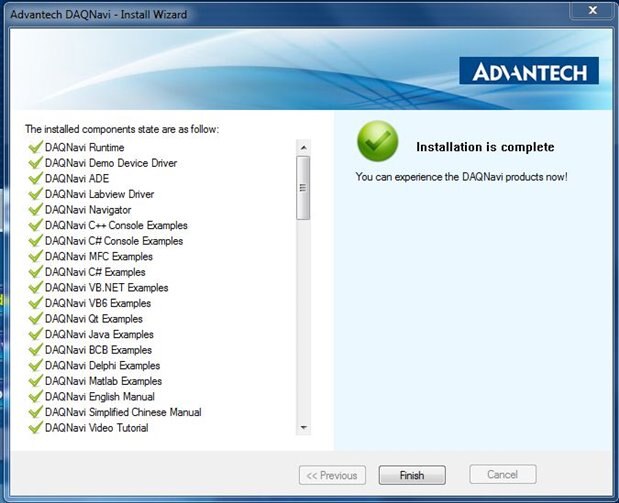This screenshot has width=619, height=503.
Task: Click 'You can experience the DAQNavi products now!' text
Action: [x=461, y=177]
